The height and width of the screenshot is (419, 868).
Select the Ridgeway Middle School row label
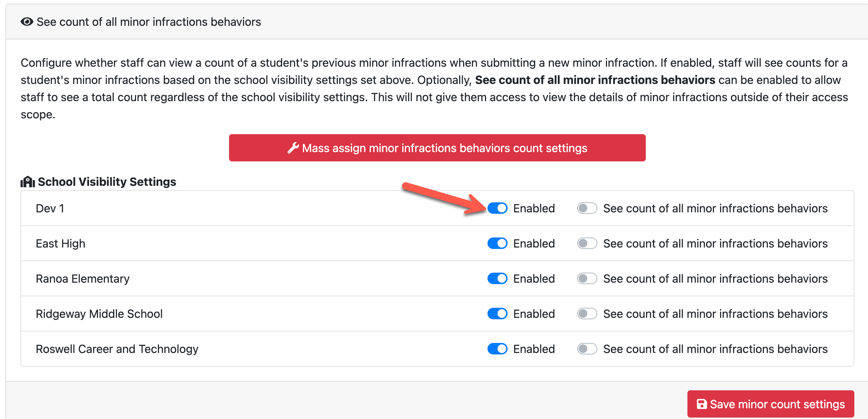coord(99,314)
